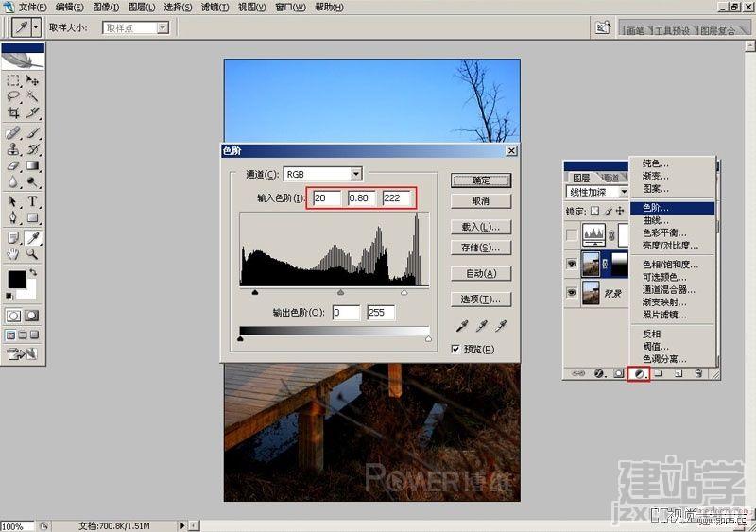Screen dimensions: 756x532
Task: Switch to the 通道 tab in Layers panel
Action: [610, 178]
